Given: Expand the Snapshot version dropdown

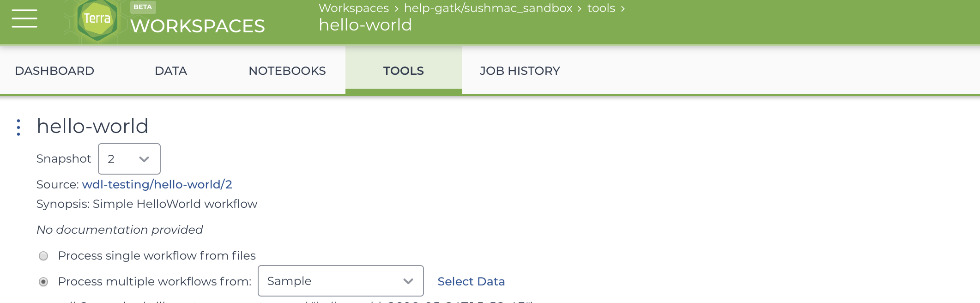Looking at the screenshot, I should pos(129,159).
